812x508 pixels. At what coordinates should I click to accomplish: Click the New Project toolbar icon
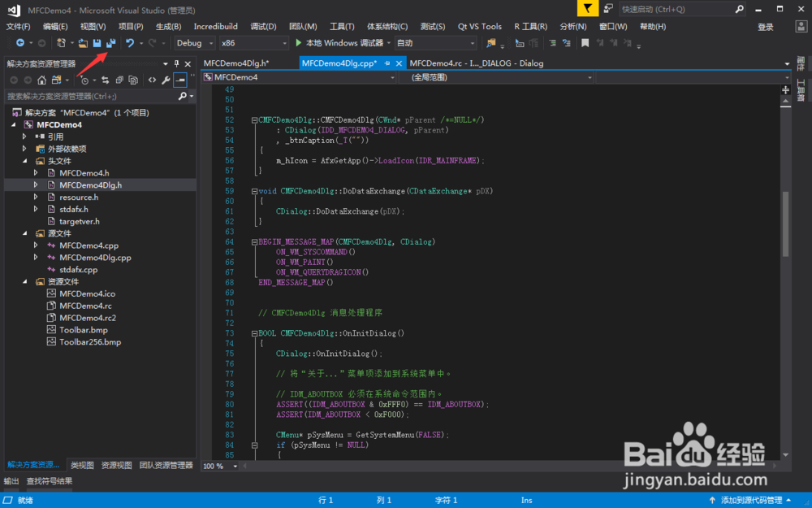pos(61,43)
